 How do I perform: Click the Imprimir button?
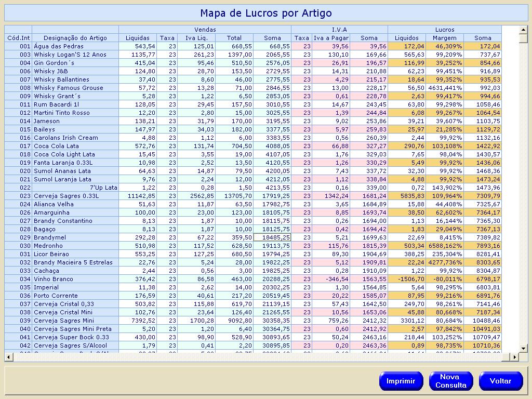[401, 381]
